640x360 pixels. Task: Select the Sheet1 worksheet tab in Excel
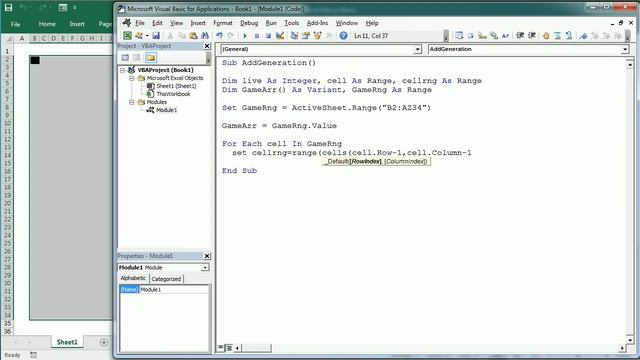click(x=67, y=342)
